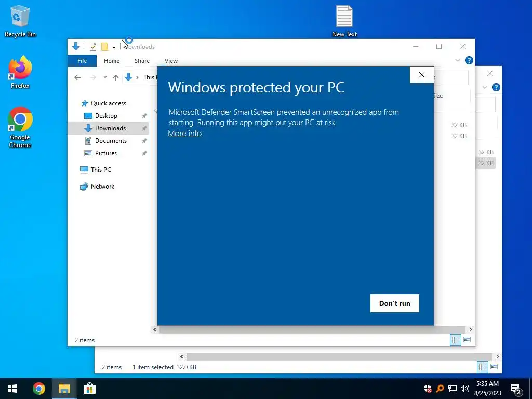
Task: Select Desktop in navigation pane
Action: coord(106,116)
